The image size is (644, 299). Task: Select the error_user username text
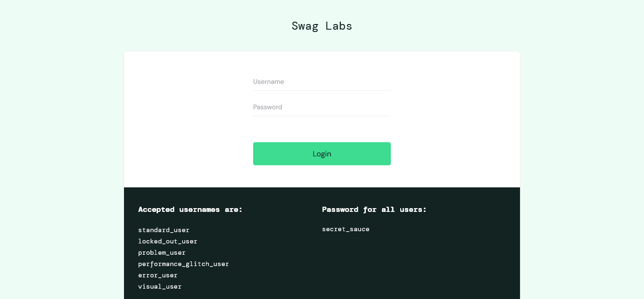[158, 275]
